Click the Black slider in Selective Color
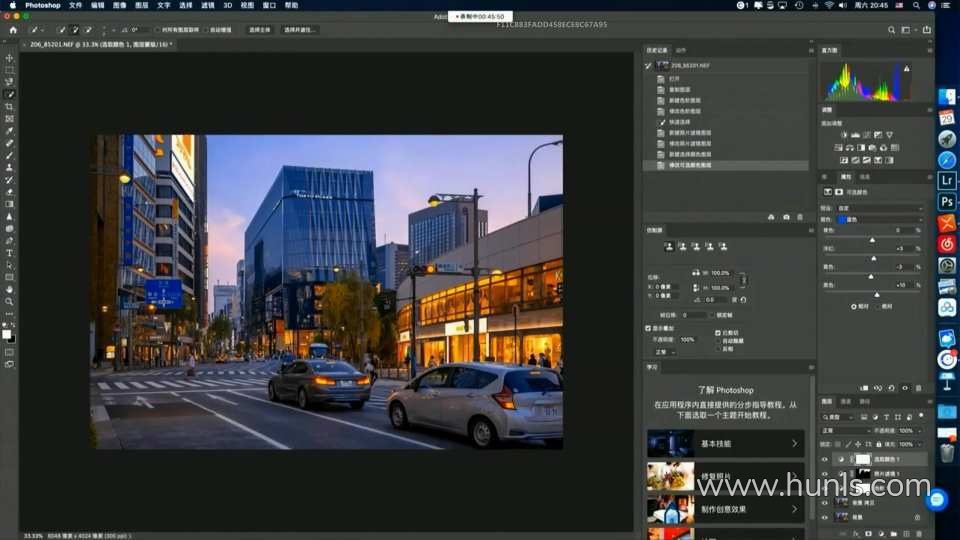Screen dimensions: 960x540 click(877, 295)
